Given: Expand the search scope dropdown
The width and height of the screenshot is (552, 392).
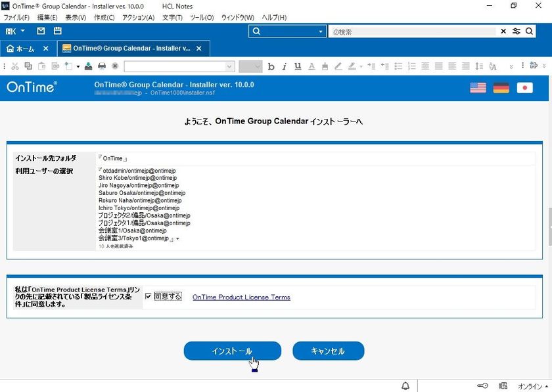Looking at the screenshot, I should 321,32.
